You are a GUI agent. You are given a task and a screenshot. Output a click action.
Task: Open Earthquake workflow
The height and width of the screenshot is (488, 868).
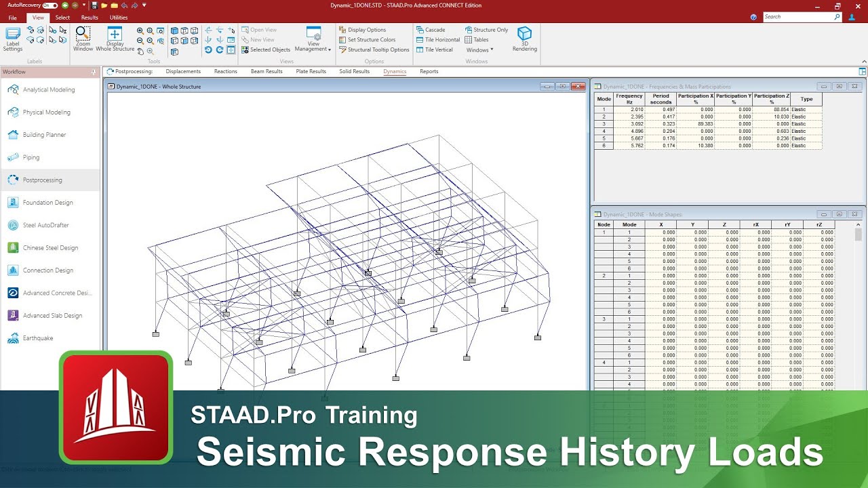tap(50, 338)
